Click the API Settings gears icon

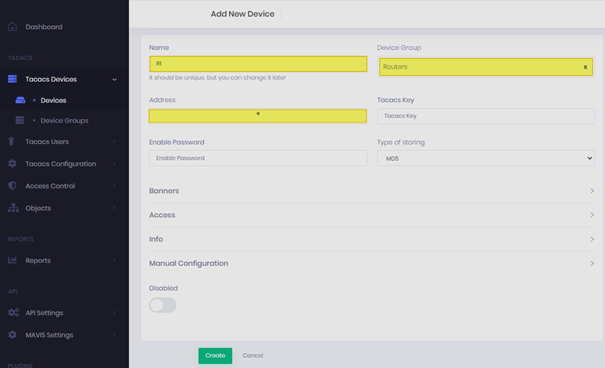13,312
